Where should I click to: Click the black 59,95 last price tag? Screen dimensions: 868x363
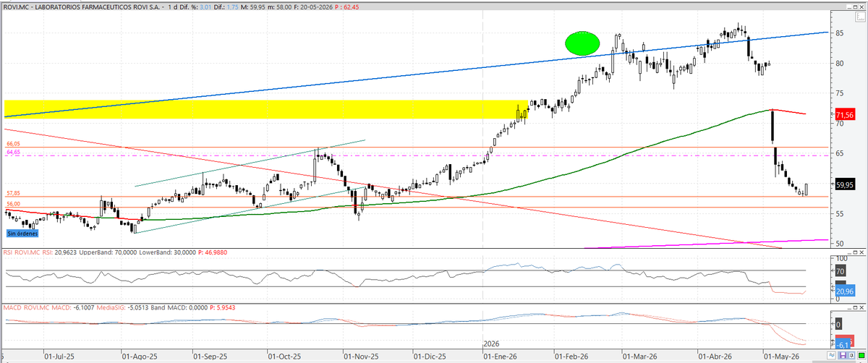845,184
